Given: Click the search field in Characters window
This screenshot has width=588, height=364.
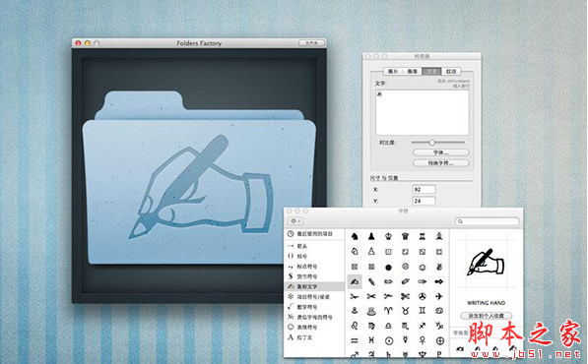Looking at the screenshot, I should point(488,221).
